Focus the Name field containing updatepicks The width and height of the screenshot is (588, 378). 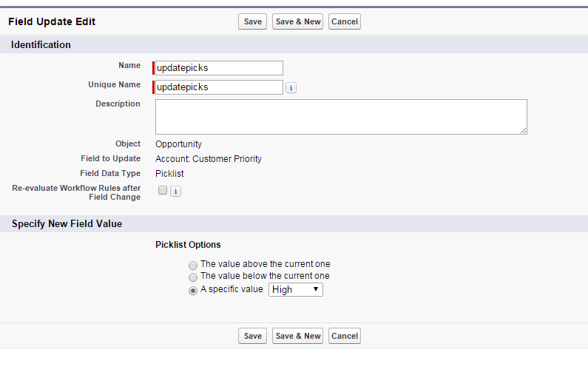[x=219, y=68]
